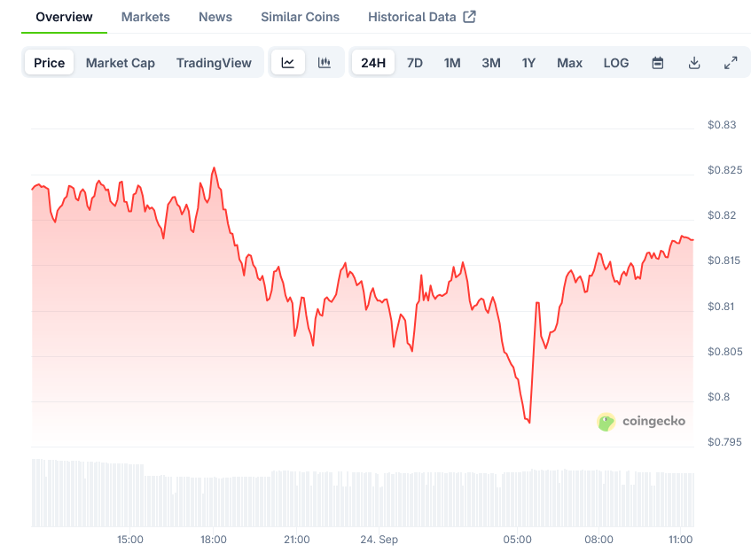Click the $0.82 price axis label
The width and height of the screenshot is (751, 560).
(x=722, y=215)
